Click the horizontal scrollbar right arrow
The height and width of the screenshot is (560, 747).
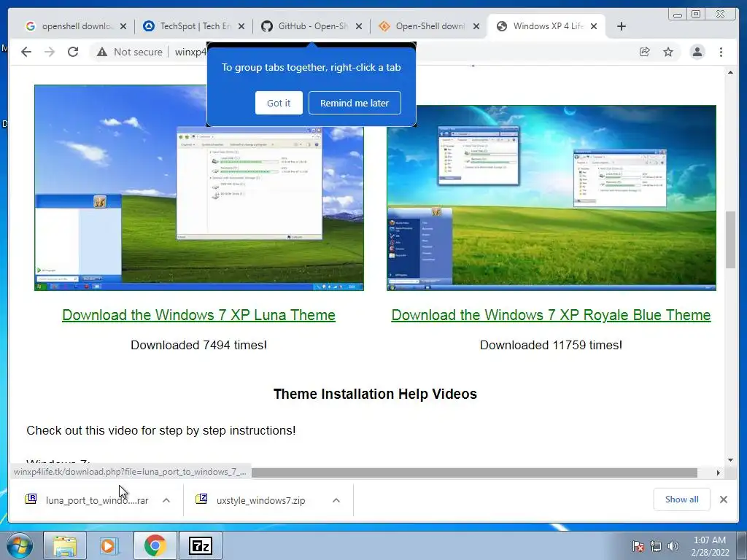[719, 472]
